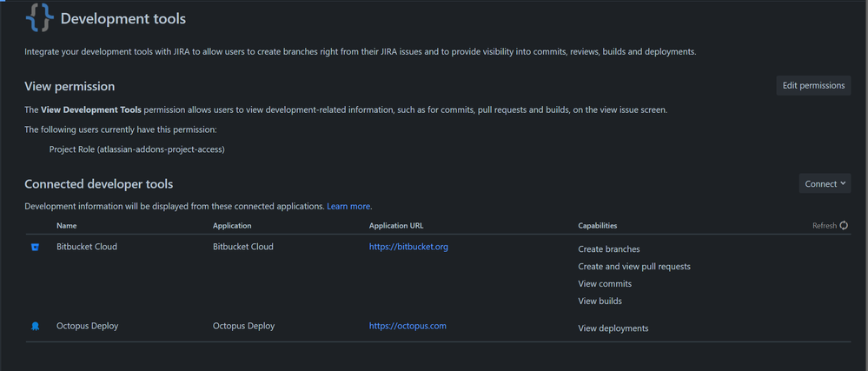The image size is (868, 371).
Task: Click Project Role (atlassian-addons-project-access) entry
Action: coord(136,149)
